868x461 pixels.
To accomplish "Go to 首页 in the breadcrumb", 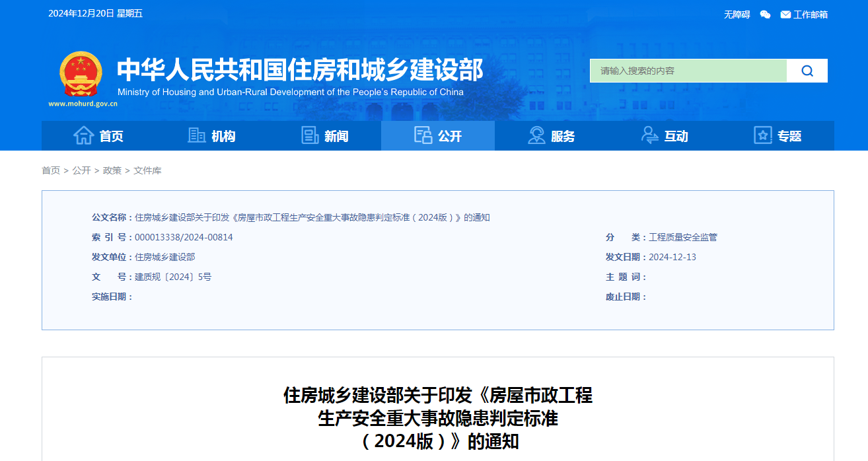I will (51, 170).
